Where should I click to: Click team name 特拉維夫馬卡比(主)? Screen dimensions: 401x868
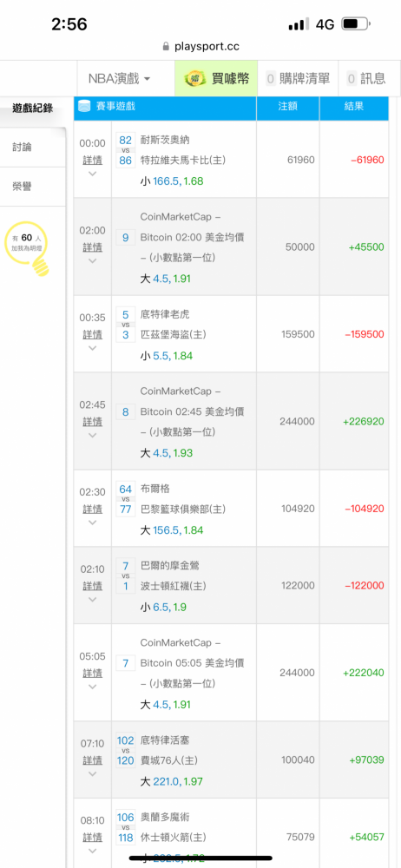(x=183, y=160)
